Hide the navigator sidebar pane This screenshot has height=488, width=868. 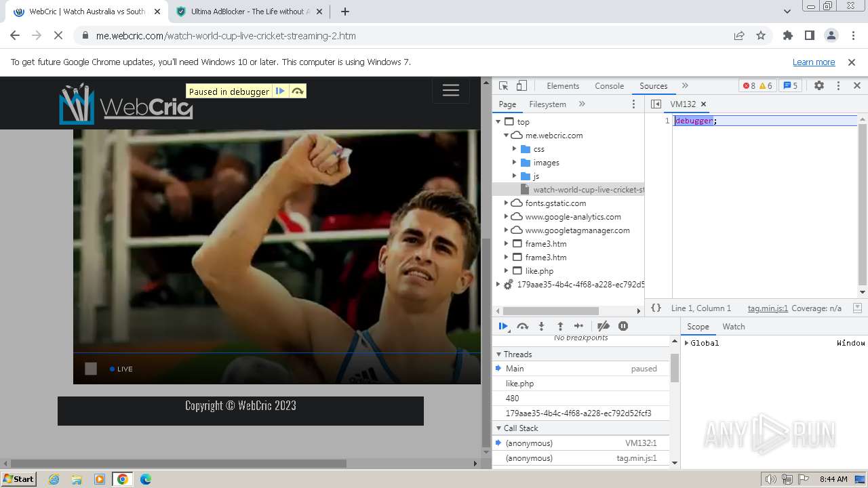coord(656,104)
